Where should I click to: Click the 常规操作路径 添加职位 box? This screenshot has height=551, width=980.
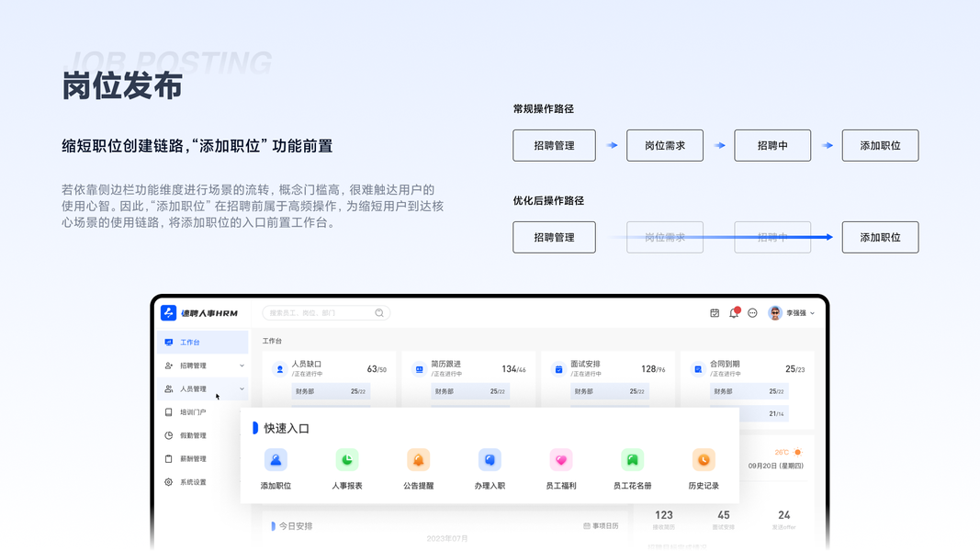pyautogui.click(x=880, y=146)
